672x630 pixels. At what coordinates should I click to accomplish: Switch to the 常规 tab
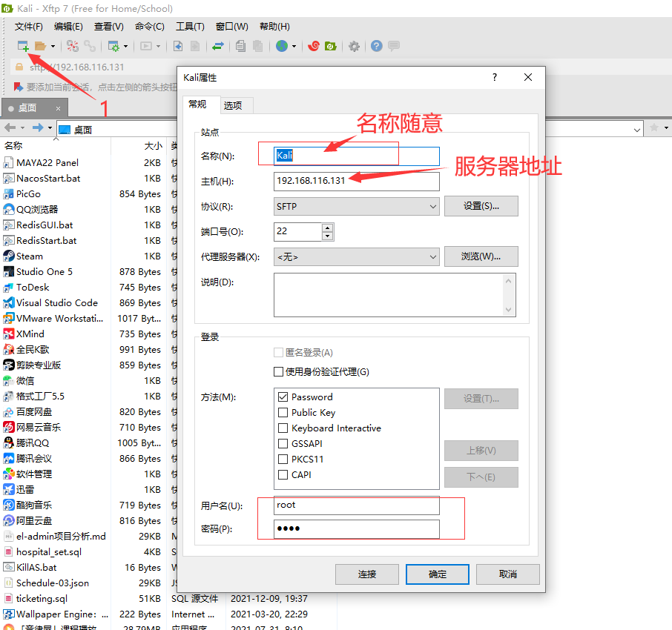tap(202, 105)
